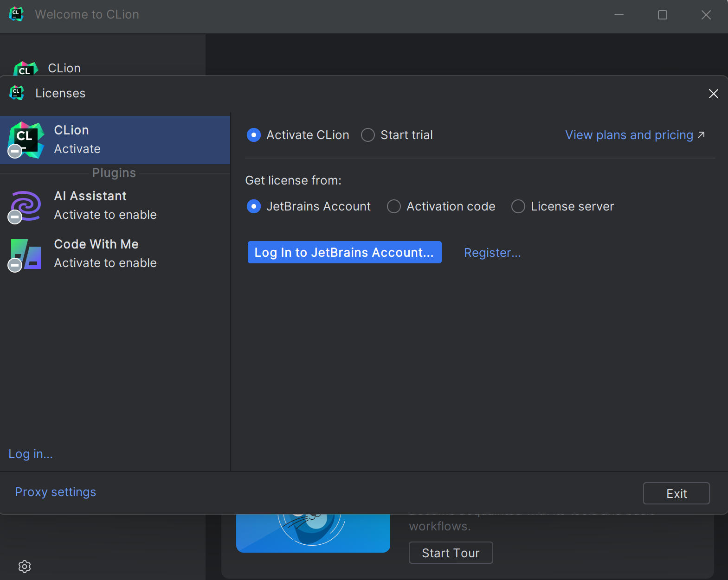Click the 'Get license from:' label
Viewport: 728px width, 580px height.
point(293,180)
